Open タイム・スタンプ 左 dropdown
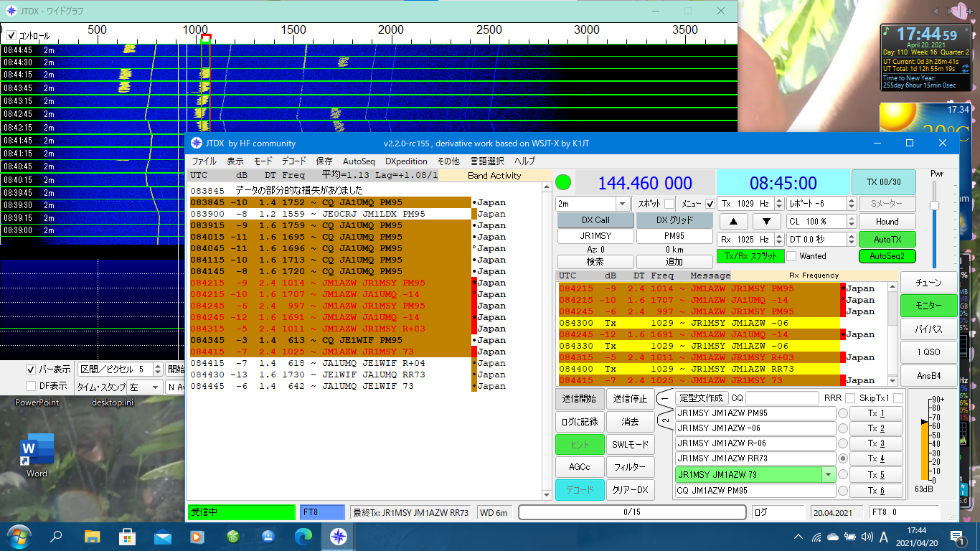980x551 pixels. pos(144,387)
